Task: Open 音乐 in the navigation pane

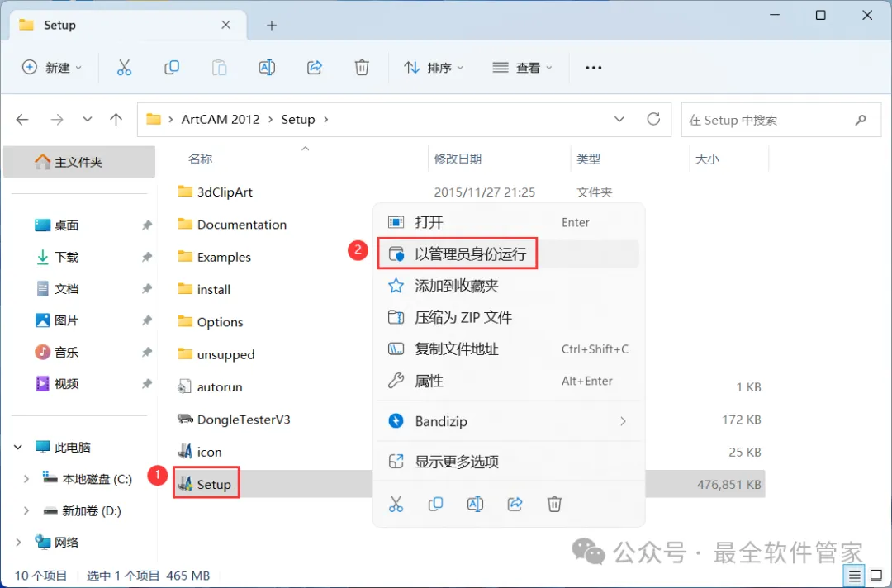Action: coord(66,353)
